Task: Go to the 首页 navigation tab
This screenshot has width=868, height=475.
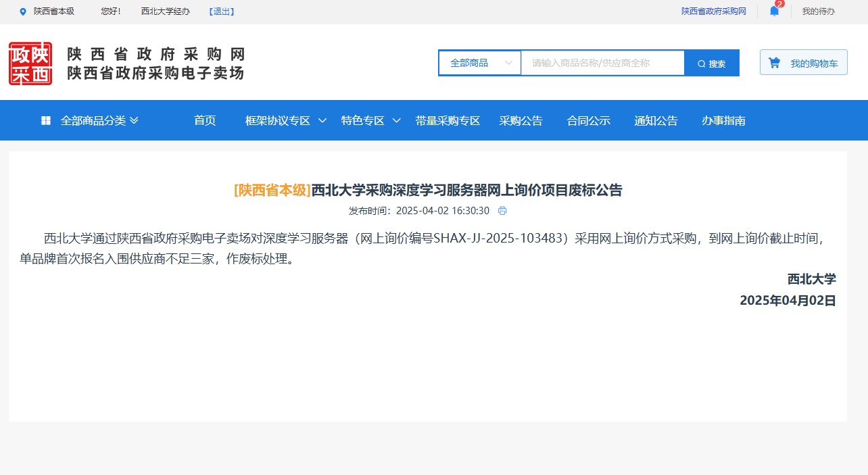Action: coord(204,120)
